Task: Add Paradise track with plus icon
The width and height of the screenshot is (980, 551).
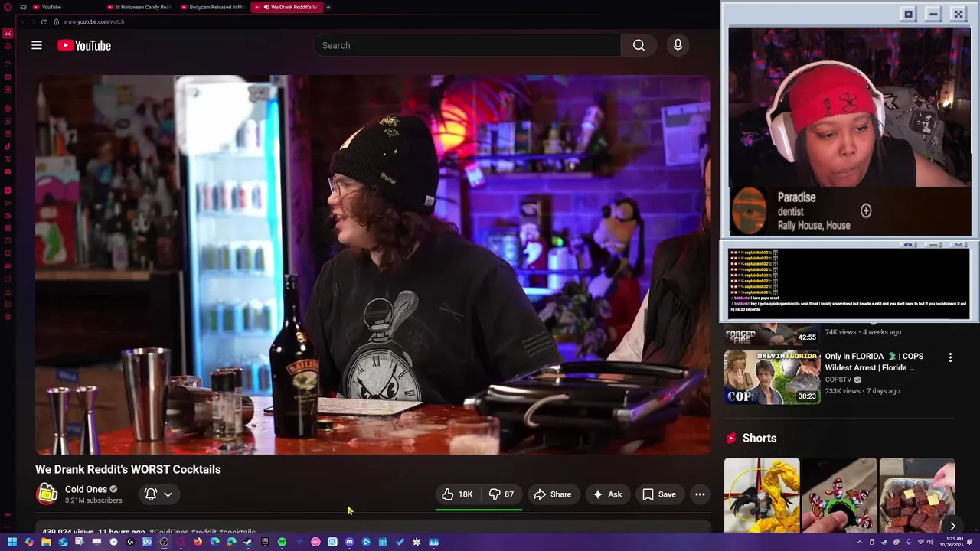Action: (866, 210)
